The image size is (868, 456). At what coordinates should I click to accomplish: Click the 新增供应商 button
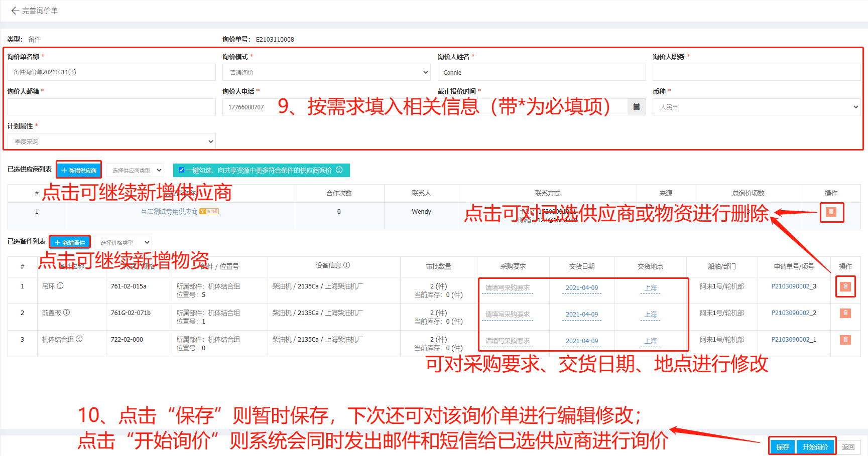79,170
